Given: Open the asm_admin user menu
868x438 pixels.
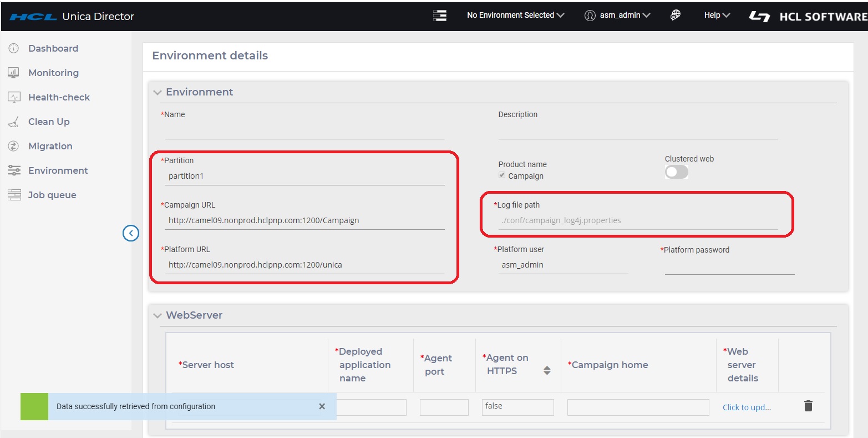Looking at the screenshot, I should (x=617, y=15).
